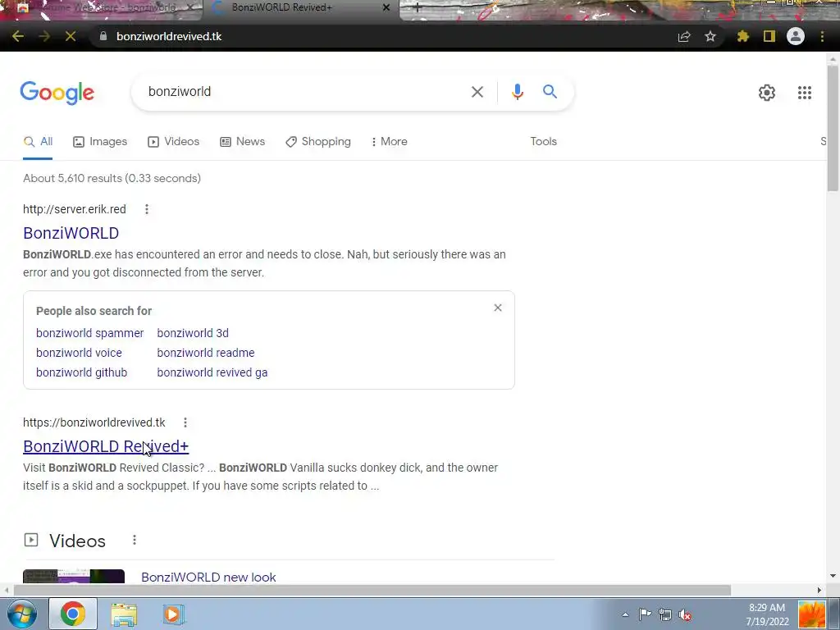Image resolution: width=840 pixels, height=630 pixels.
Task: Open Windows Explorer from the taskbar
Action: pos(125,614)
